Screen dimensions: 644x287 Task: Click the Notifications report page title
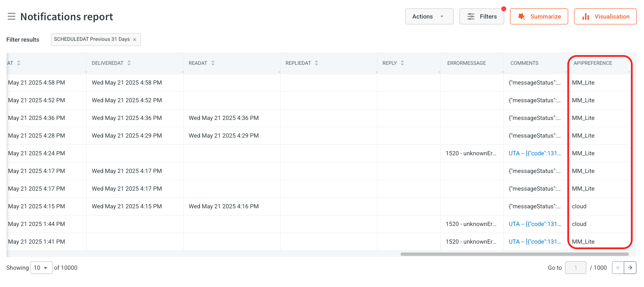[67, 16]
